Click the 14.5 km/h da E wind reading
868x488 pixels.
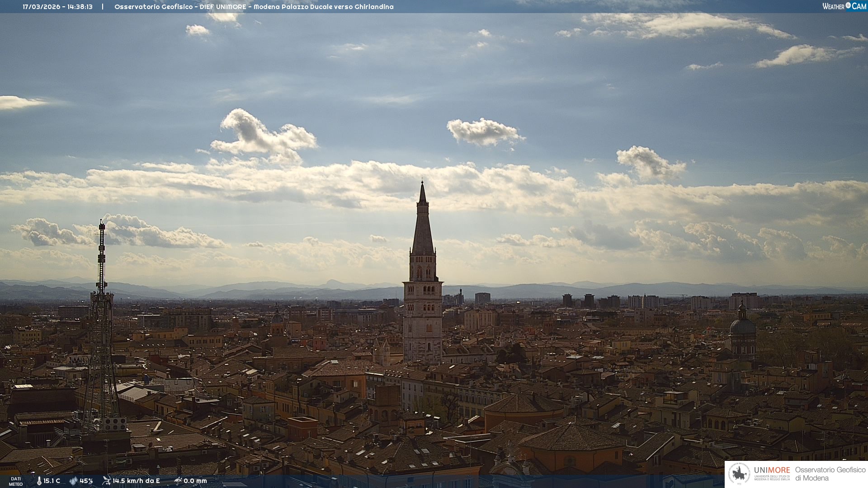coord(136,481)
